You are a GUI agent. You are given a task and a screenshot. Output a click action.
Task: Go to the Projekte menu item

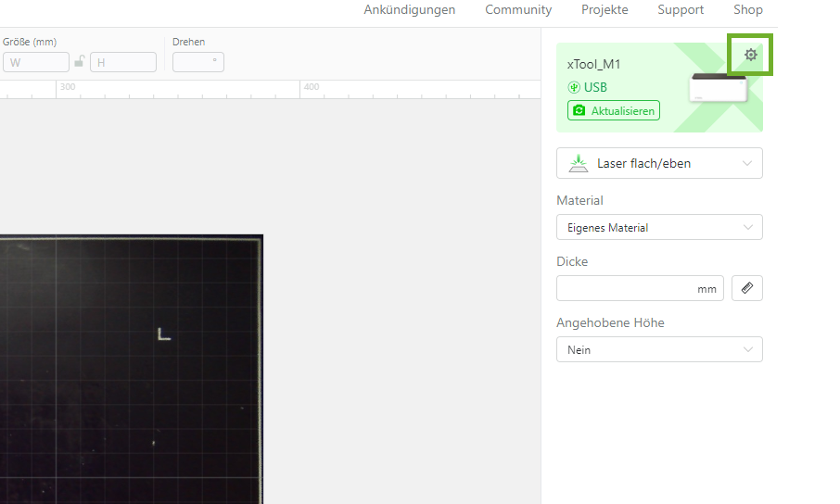(605, 9)
